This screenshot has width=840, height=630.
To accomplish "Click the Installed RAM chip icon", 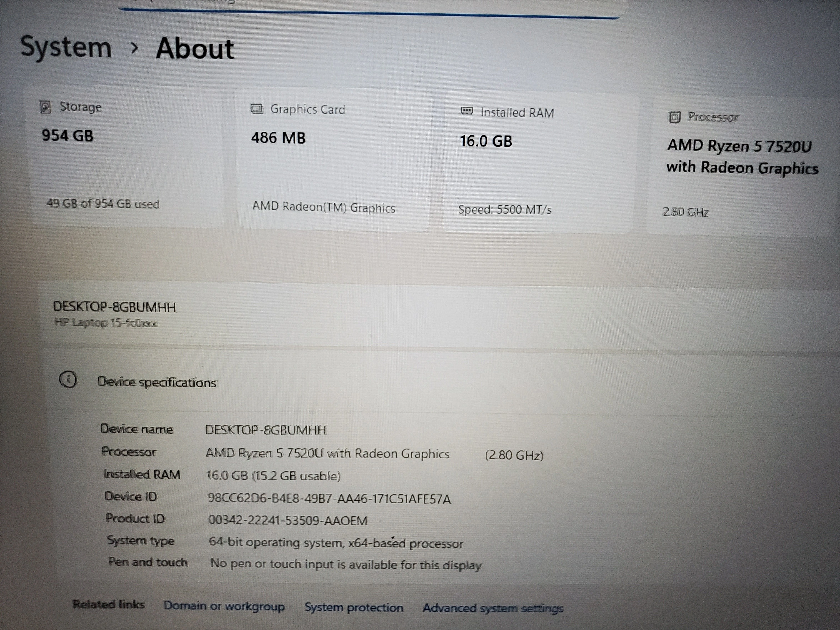I will [467, 111].
